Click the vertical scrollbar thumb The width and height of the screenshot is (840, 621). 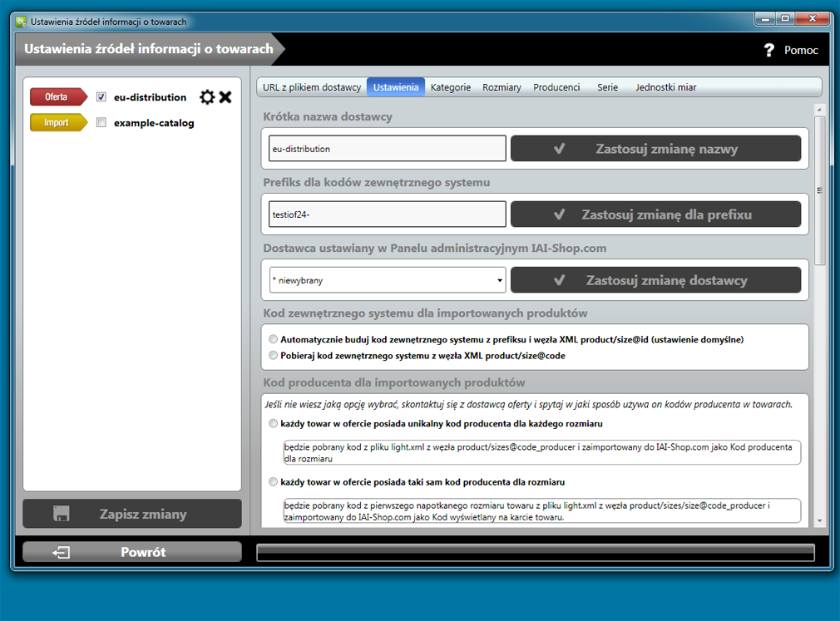click(x=820, y=190)
